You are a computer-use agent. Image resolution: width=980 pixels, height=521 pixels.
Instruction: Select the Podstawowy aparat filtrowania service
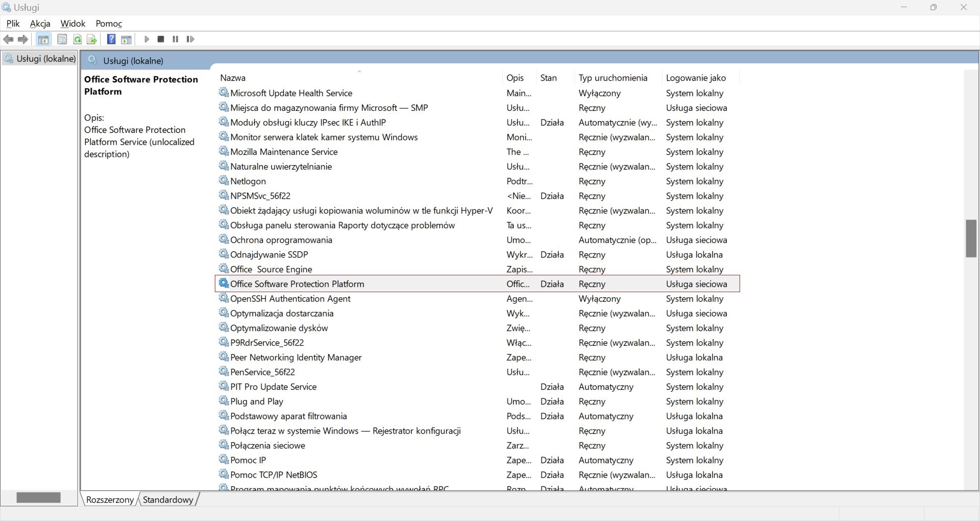(477, 416)
